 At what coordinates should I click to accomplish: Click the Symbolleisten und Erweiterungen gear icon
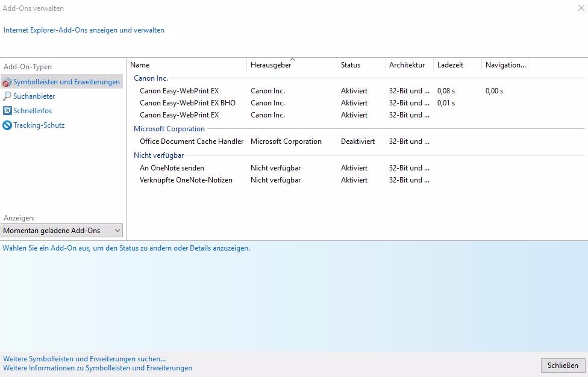pyautogui.click(x=7, y=82)
